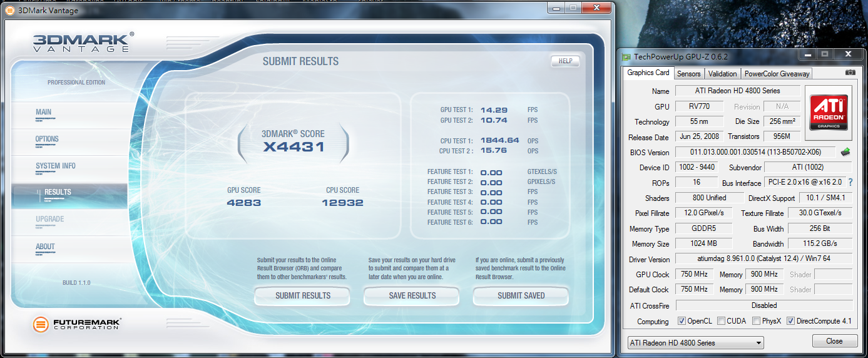Click the Transistors 956M field

point(782,136)
